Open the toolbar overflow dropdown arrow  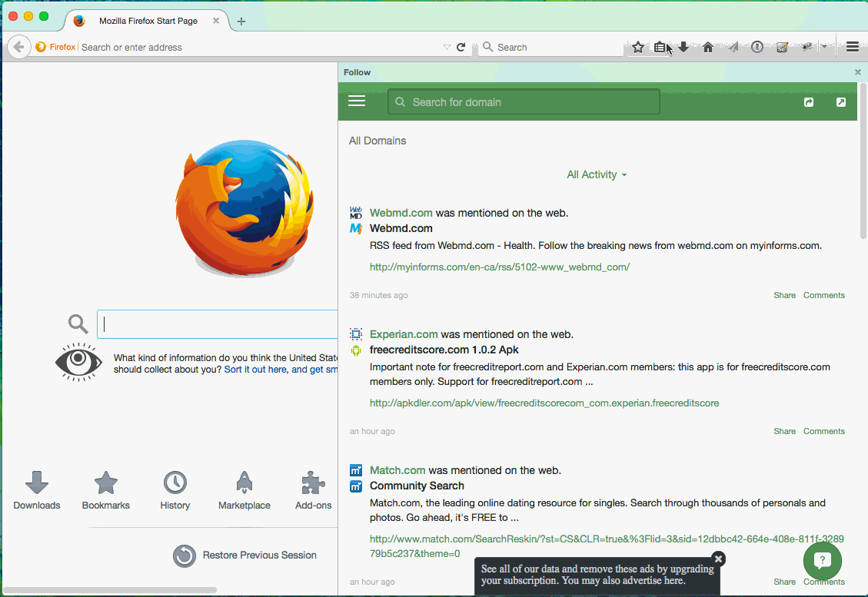pyautogui.click(x=824, y=47)
